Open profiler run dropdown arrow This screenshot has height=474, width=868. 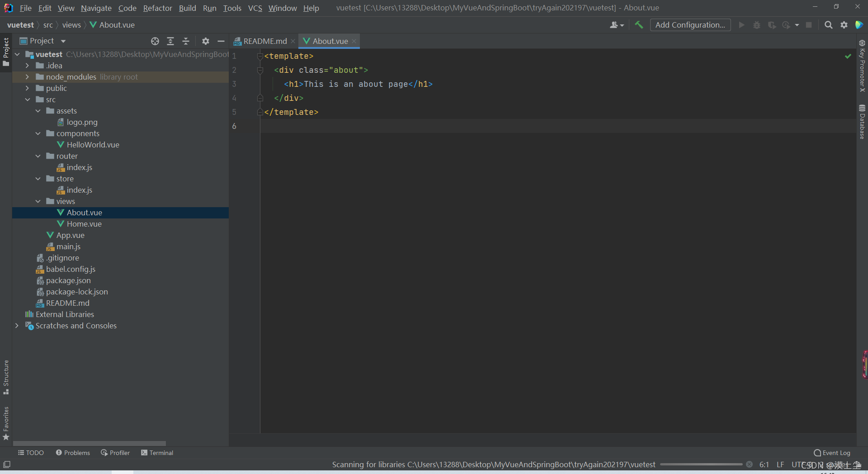(x=797, y=25)
